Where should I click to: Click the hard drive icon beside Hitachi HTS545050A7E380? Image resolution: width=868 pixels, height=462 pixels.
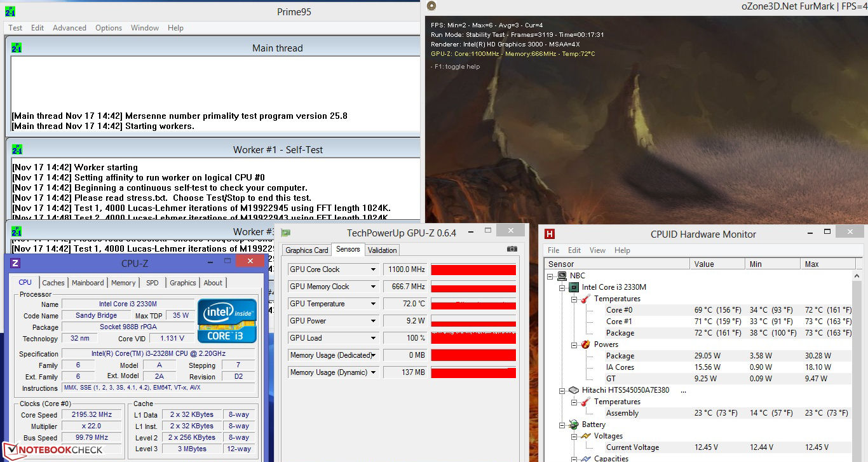pos(574,390)
